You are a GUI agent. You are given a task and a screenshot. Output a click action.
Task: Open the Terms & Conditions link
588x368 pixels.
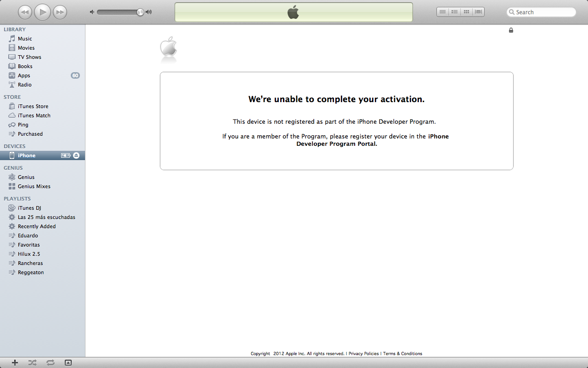402,354
